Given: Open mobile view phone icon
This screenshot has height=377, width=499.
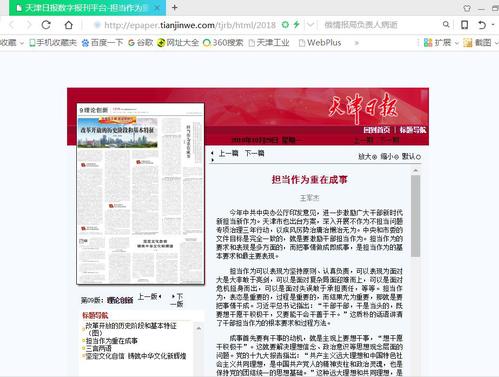Looking at the screenshot, I should pyautogui.click(x=464, y=25).
